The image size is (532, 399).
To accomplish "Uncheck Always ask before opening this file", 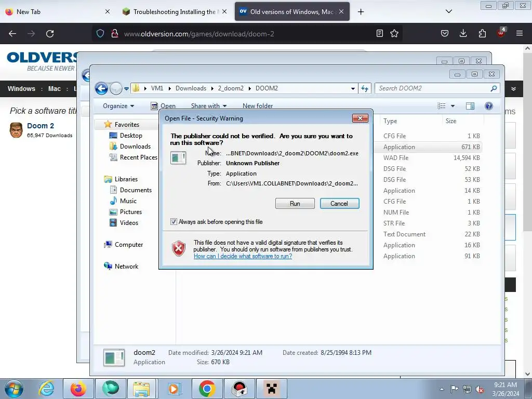I will coord(174,222).
